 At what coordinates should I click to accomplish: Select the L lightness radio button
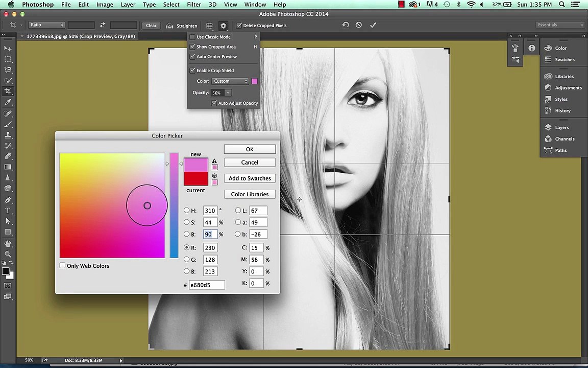point(238,210)
